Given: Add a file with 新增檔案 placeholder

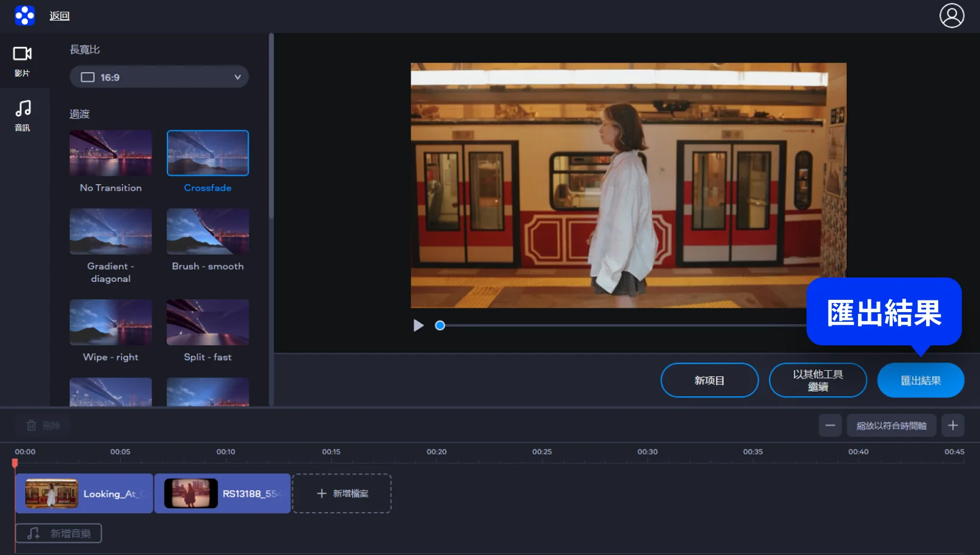Looking at the screenshot, I should point(342,494).
